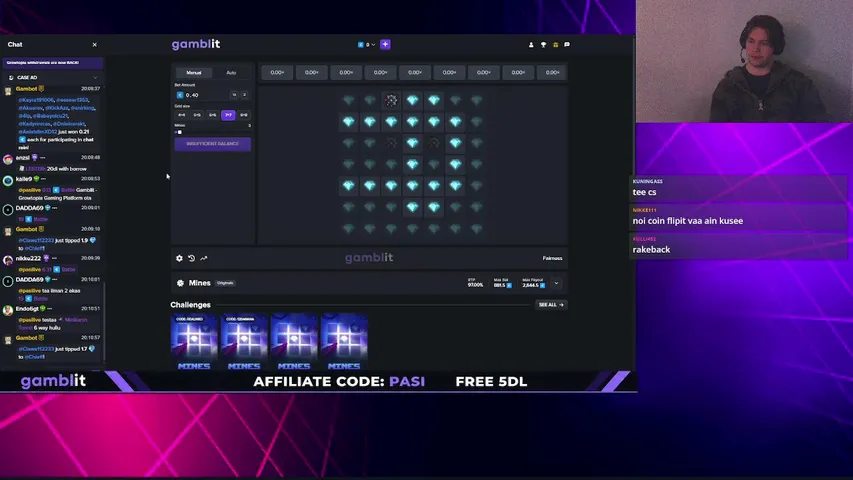Select 4x4 grid size
The width and height of the screenshot is (853, 480).
(x=182, y=115)
